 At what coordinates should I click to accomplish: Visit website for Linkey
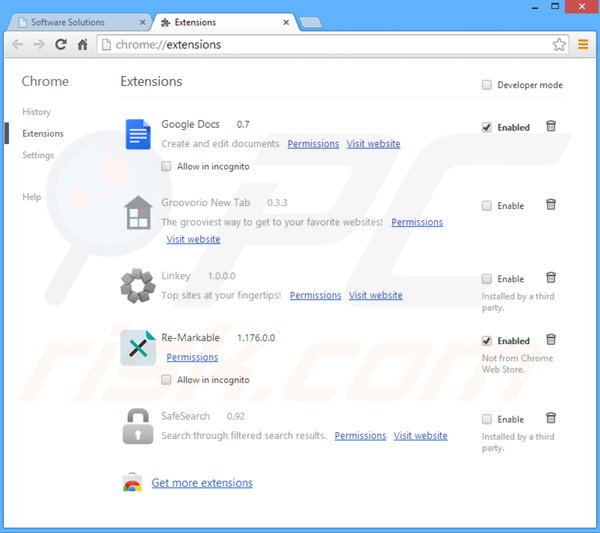375,295
